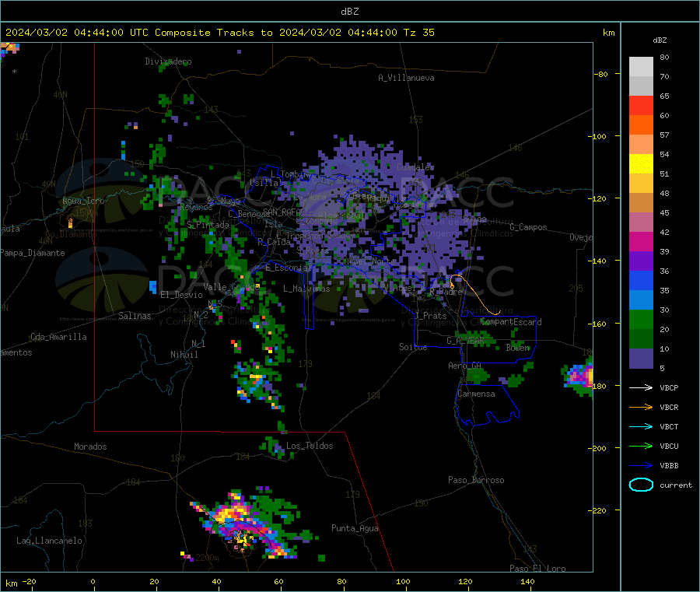Click the Bowen map label
The height and width of the screenshot is (592, 700).
[518, 347]
